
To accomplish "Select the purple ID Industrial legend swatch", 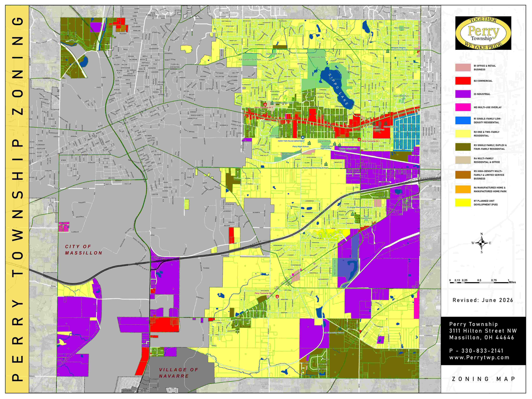I will (463, 94).
